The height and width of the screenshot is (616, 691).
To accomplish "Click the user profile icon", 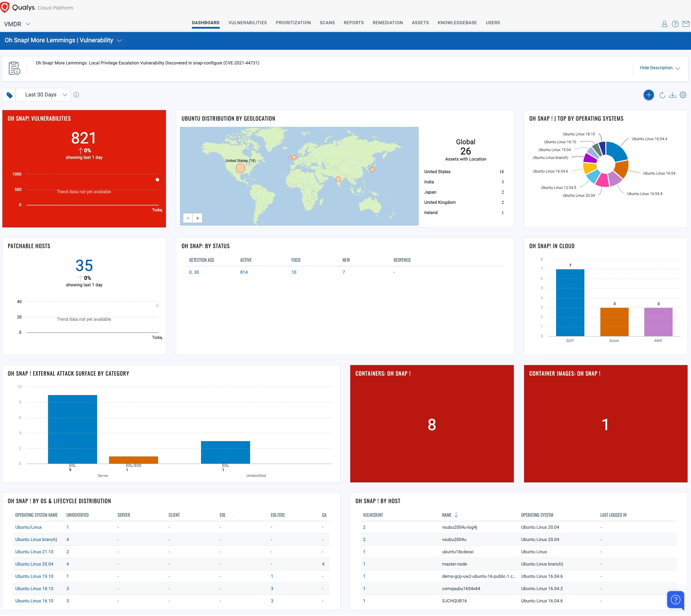I will [x=664, y=24].
